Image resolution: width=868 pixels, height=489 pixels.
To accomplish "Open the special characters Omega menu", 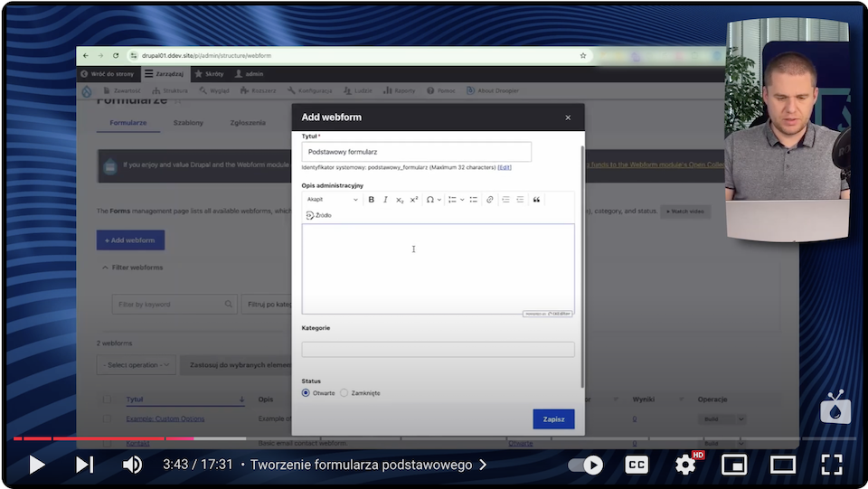I will click(x=430, y=200).
